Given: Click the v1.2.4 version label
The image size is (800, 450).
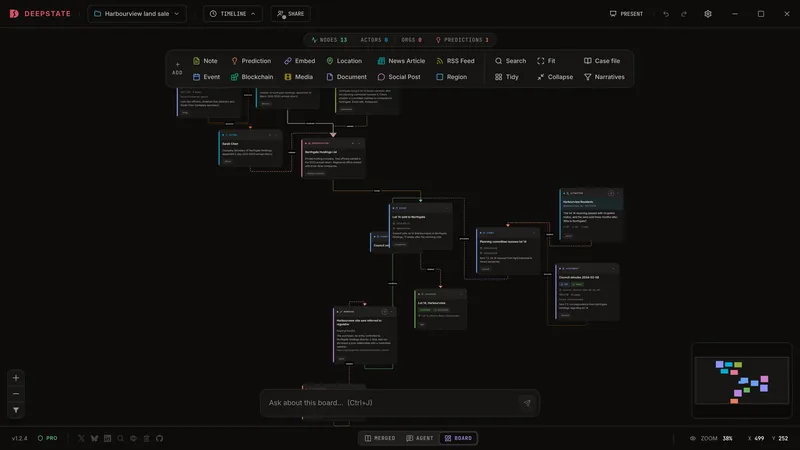Looking at the screenshot, I should coord(19,438).
